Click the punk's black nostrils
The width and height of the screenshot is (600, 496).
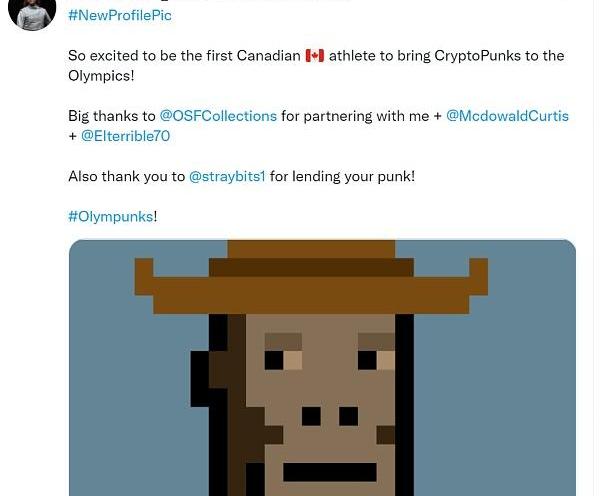330,415
